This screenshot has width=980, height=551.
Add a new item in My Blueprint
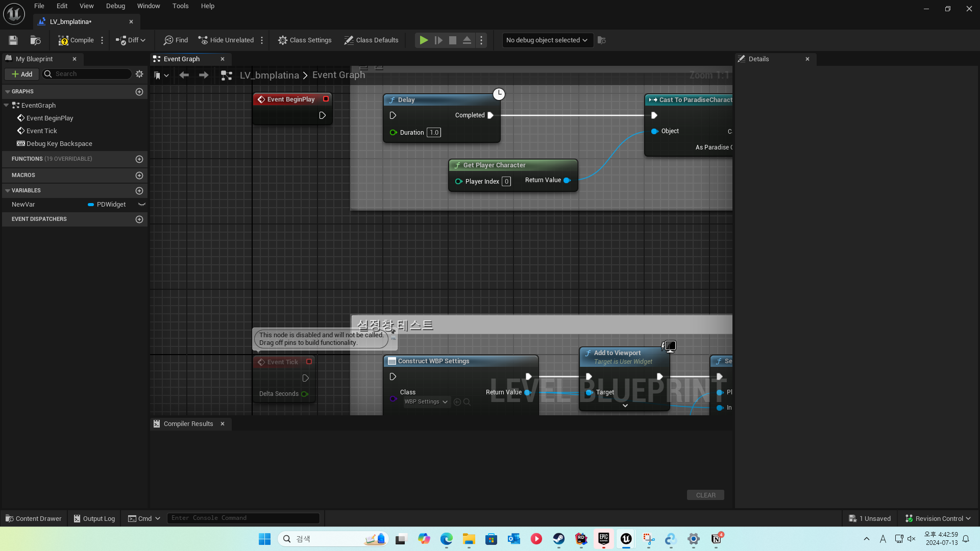pyautogui.click(x=22, y=74)
